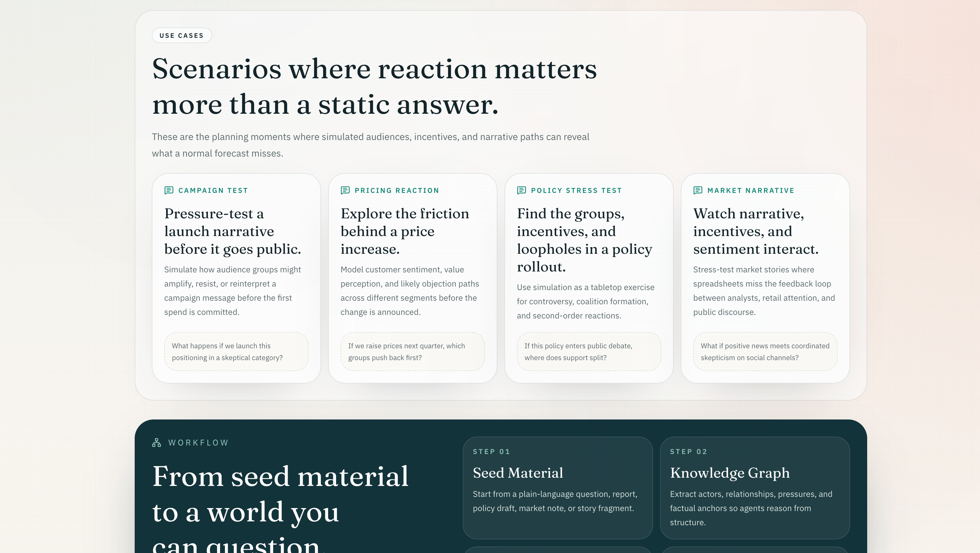Click the Workflow network diagram icon
Viewport: 980px width, 553px height.
pos(157,443)
